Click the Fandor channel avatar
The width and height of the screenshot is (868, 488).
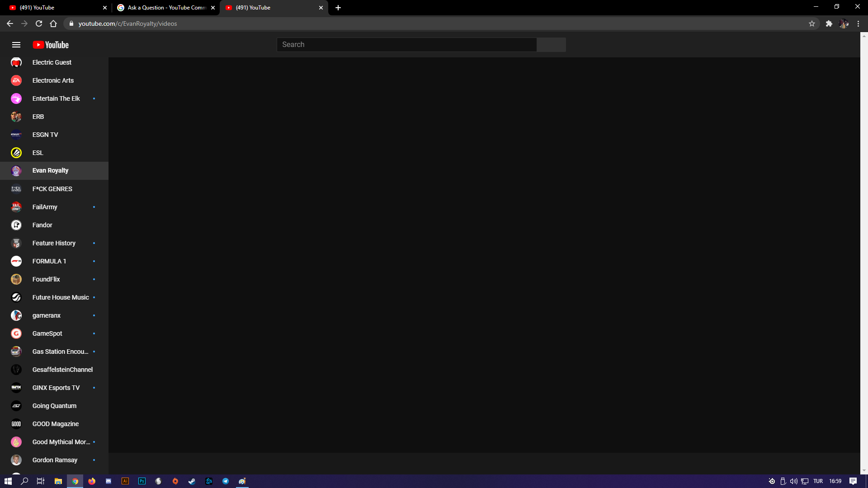[16, 225]
